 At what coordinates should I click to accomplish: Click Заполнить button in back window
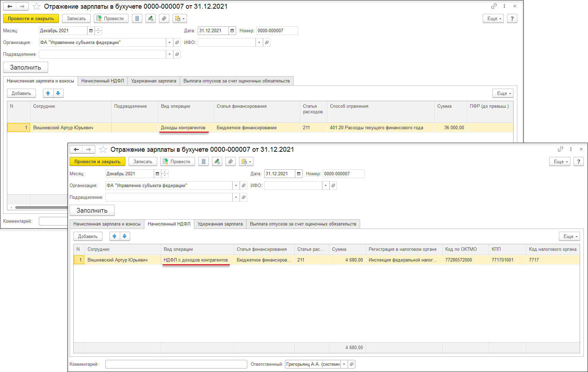point(26,67)
